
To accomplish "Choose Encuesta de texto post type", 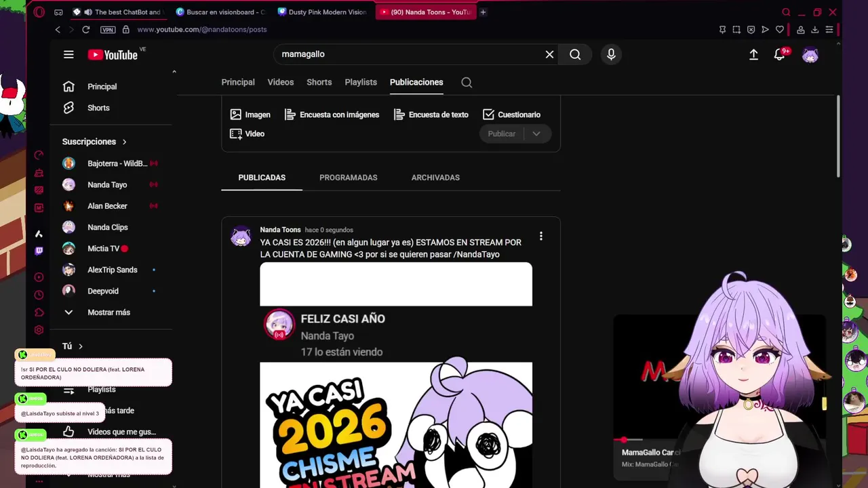I will coord(431,115).
